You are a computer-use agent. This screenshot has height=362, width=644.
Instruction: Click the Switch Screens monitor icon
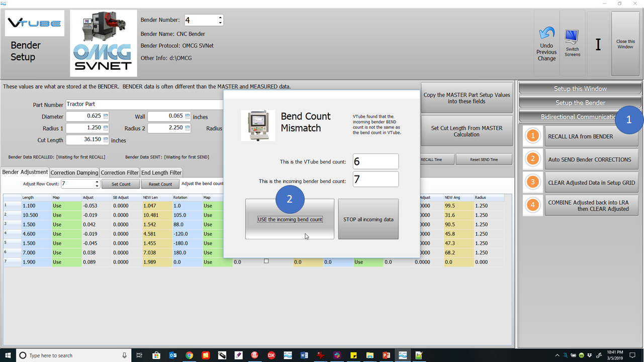[x=572, y=37]
